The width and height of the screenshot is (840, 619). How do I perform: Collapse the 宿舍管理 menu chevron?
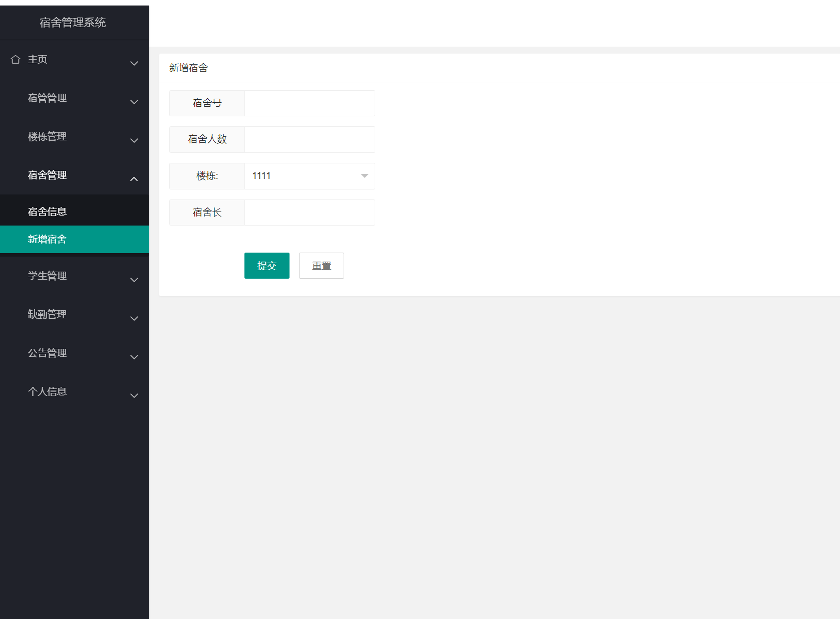pyautogui.click(x=134, y=179)
